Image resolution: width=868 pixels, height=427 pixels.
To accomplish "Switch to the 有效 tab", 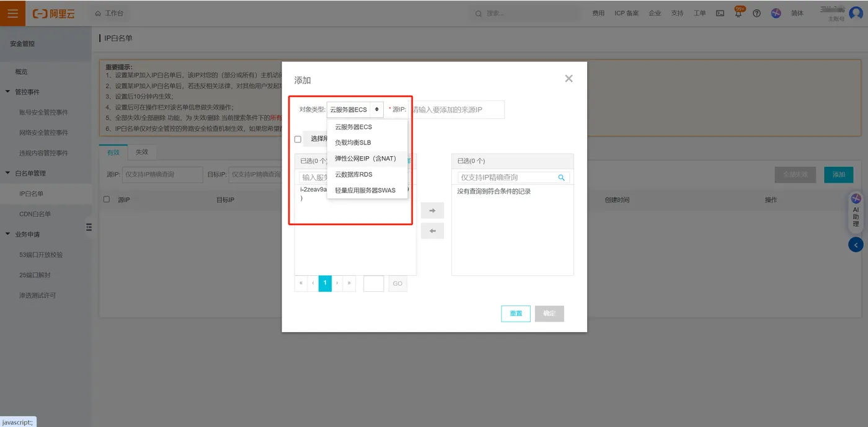I will point(113,152).
